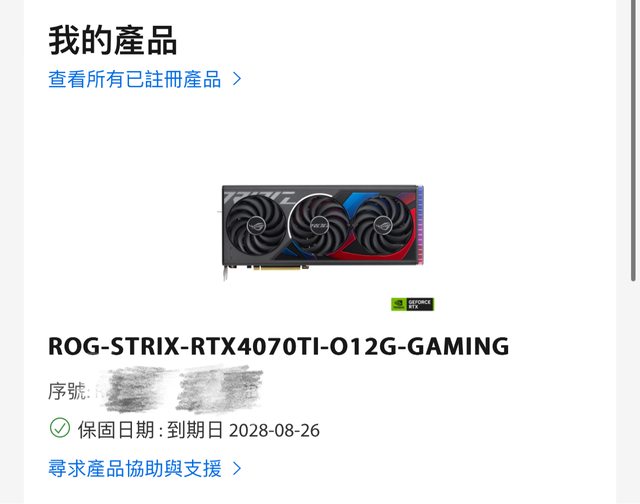Click the expiry date 2028-08-26

coord(274,431)
